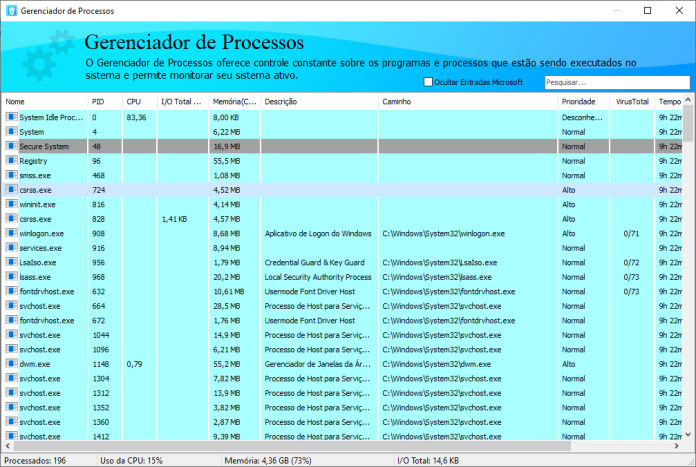Sort by the Tempo column header
Viewport: 696px width, 467px height.
669,102
